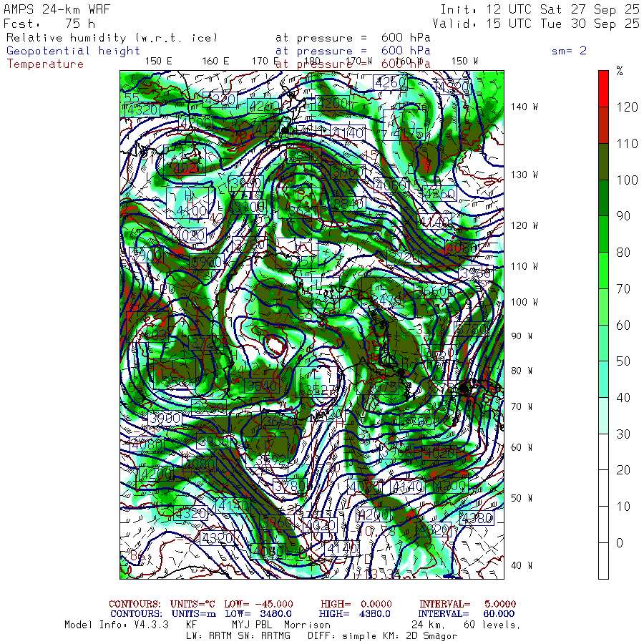Click the 'DIFF: simple KM: 2D Smagor' text
This screenshot has height=644, width=644.
tap(382, 636)
